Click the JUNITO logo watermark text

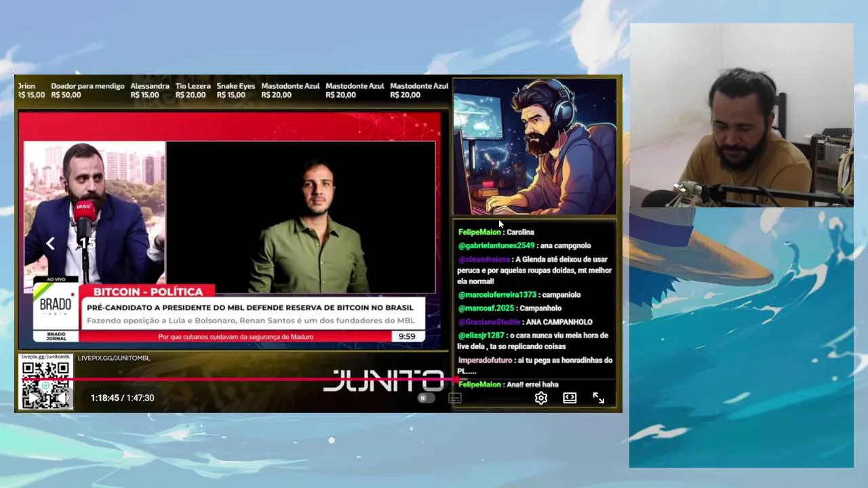coord(384,381)
